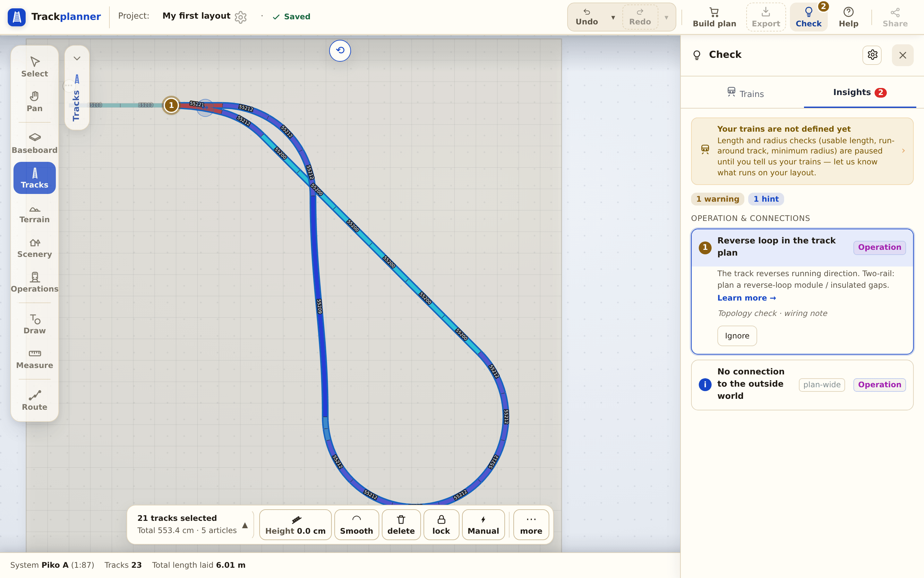
Task: Click the Trackplanner logo icon
Action: click(x=16, y=17)
